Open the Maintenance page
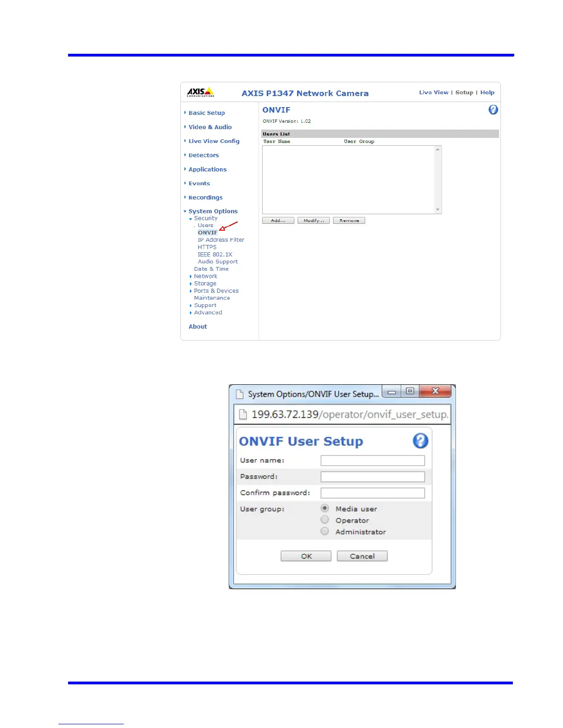Viewport: 563px width, 728px height. (212, 298)
